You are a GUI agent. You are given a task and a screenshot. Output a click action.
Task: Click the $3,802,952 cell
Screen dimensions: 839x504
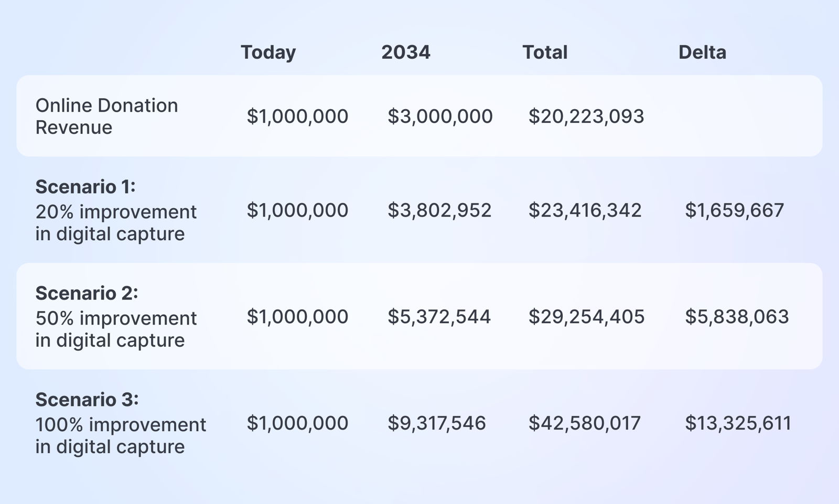click(439, 210)
